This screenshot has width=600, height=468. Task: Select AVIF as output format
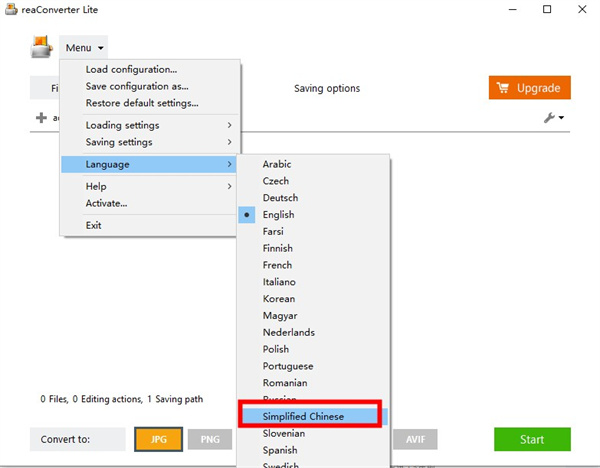tap(415, 439)
